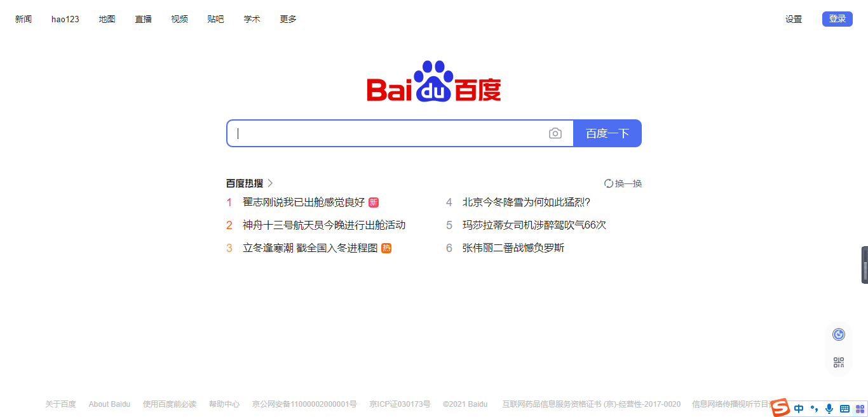
Task: Open hot search 张伟丽二番战憾负罗斯
Action: [513, 248]
